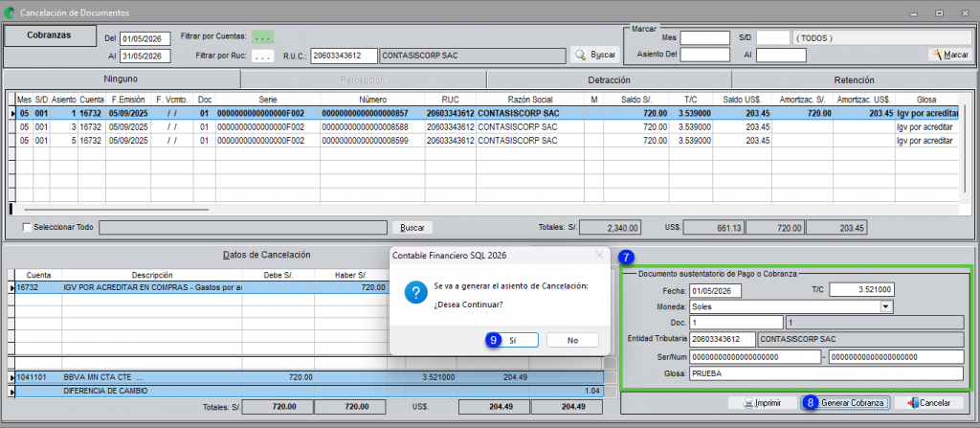Image resolution: width=980 pixels, height=428 pixels.
Task: Click the R.U.C. input field 20603343612
Action: (344, 56)
